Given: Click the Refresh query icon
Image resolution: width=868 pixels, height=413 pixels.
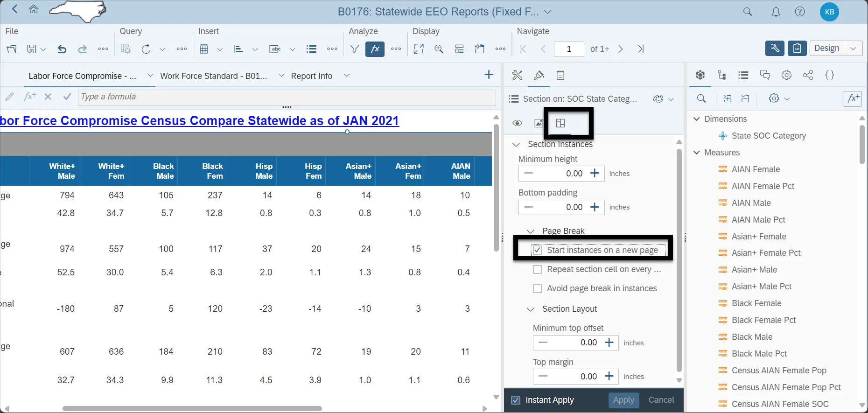Looking at the screenshot, I should (x=146, y=49).
